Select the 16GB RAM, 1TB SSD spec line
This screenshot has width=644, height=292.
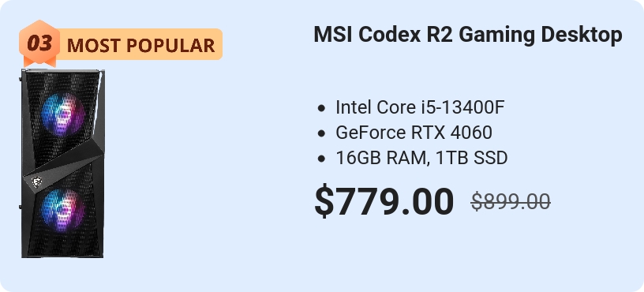click(421, 158)
